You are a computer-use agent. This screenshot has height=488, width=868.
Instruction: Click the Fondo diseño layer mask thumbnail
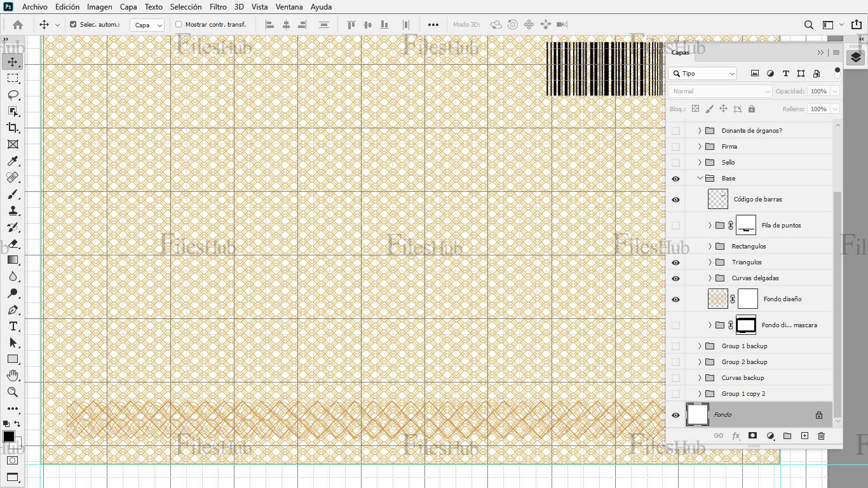[748, 299]
